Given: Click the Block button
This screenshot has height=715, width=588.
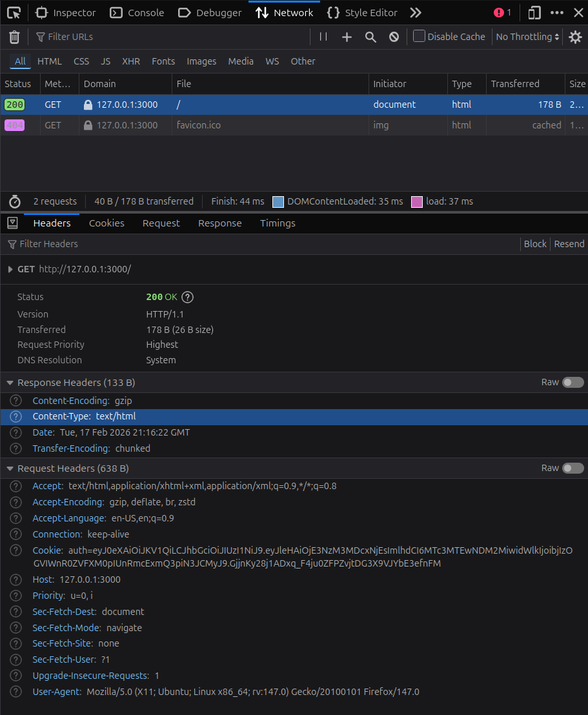Looking at the screenshot, I should (x=535, y=244).
